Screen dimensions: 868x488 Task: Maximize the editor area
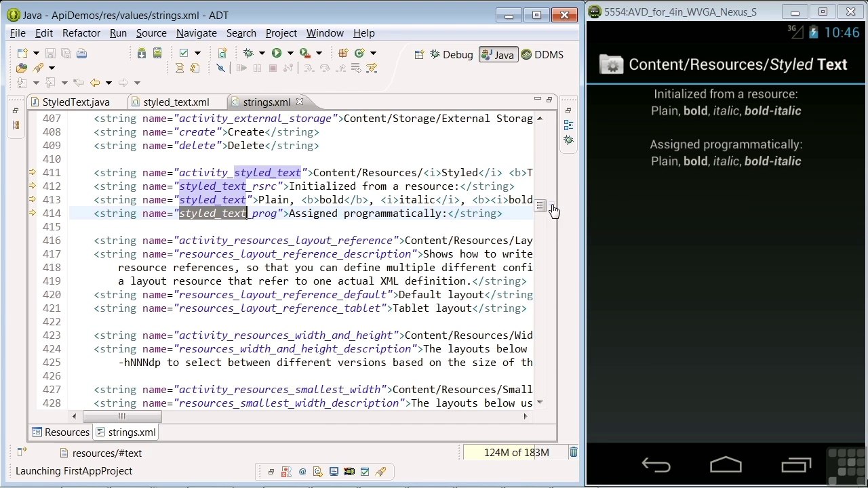pyautogui.click(x=549, y=100)
